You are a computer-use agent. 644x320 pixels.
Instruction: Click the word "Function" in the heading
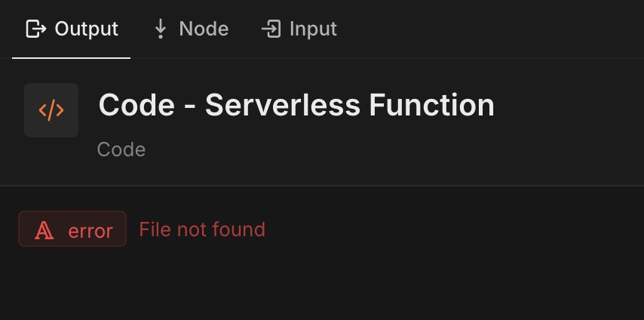[x=431, y=106]
